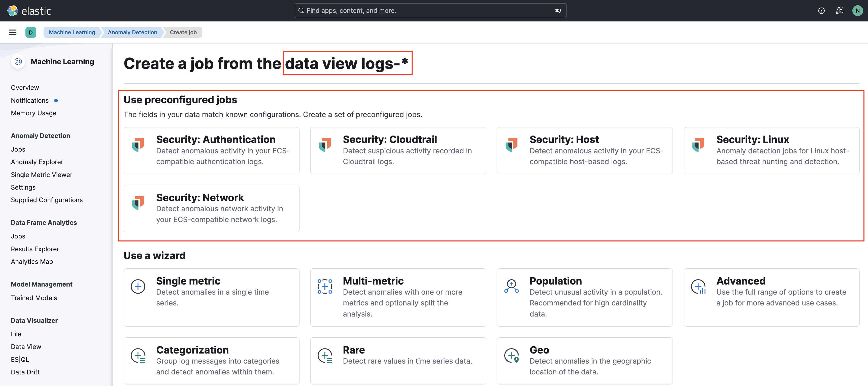
Task: Go to Trained Models
Action: 34,298
